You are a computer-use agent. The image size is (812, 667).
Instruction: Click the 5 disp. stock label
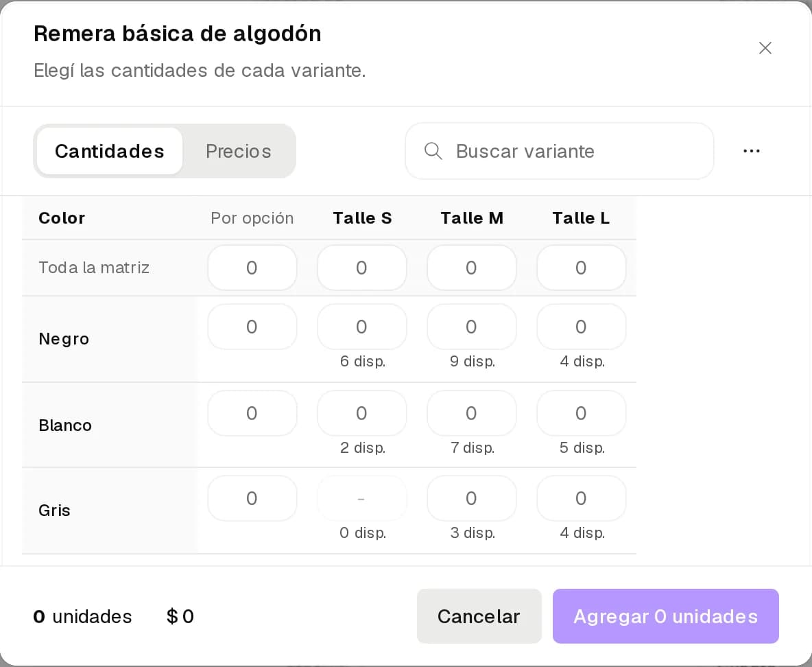coord(582,448)
